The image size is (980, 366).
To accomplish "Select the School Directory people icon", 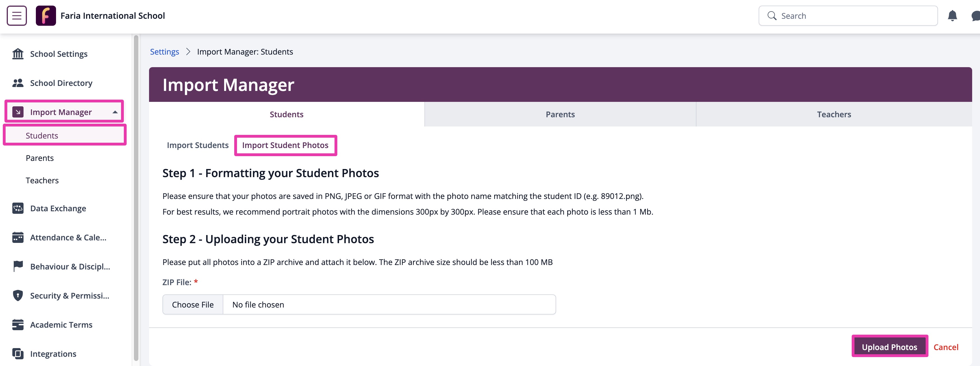I will [17, 83].
